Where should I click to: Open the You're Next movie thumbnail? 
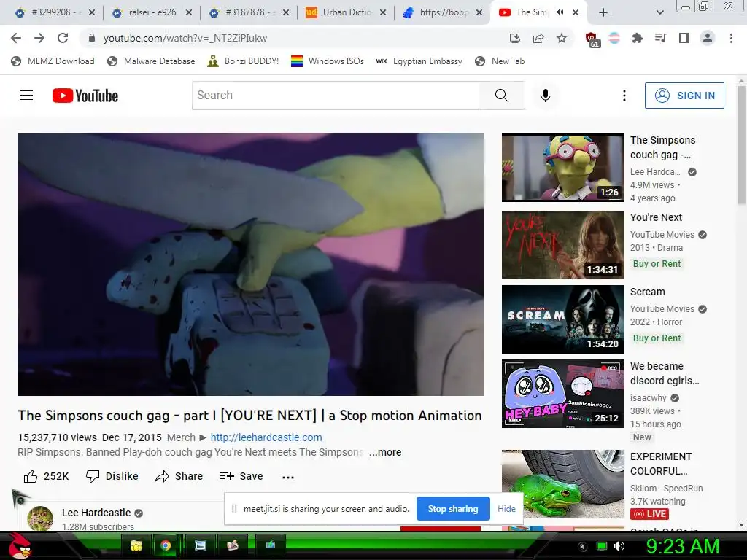point(562,245)
